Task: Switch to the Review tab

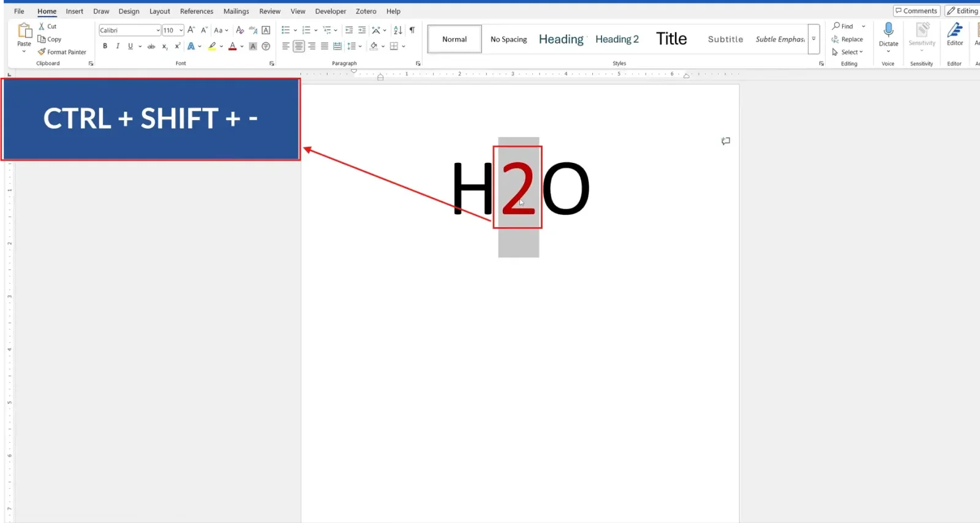Action: 269,11
